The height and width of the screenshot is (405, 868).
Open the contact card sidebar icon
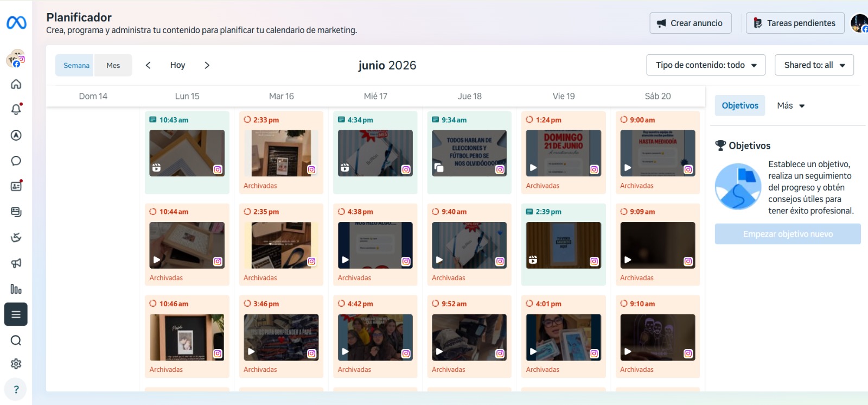click(x=16, y=186)
